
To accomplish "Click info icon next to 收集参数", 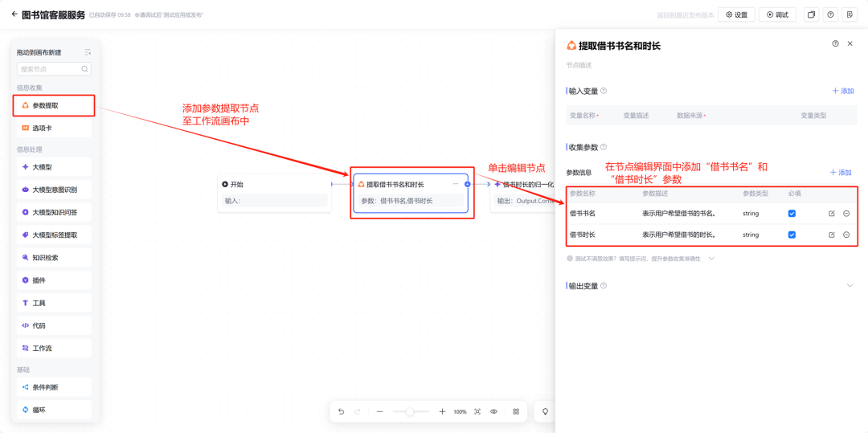I will [x=604, y=147].
